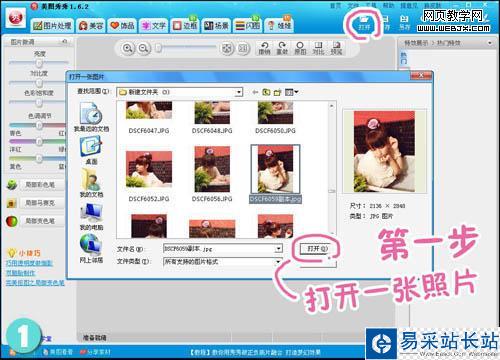Click the 色彩饱和度 saturation slider handle

tap(39, 102)
